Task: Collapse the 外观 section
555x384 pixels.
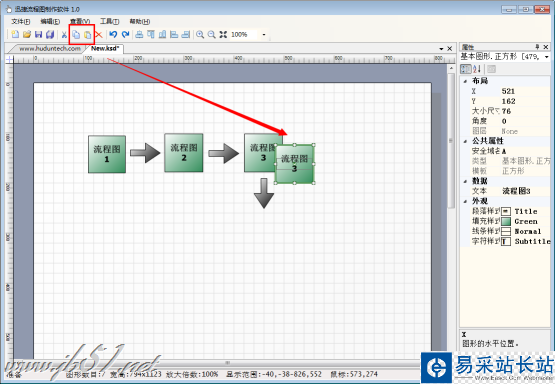Action: pyautogui.click(x=465, y=201)
